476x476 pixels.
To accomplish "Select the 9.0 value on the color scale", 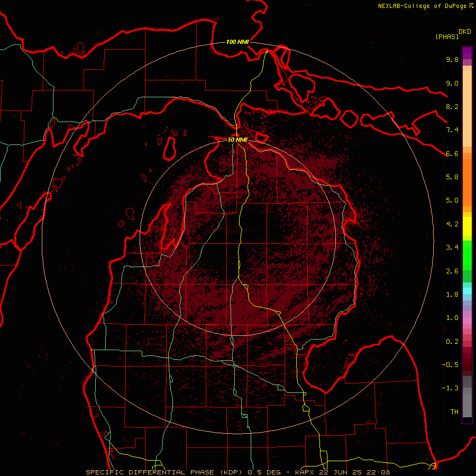I will tap(452, 83).
